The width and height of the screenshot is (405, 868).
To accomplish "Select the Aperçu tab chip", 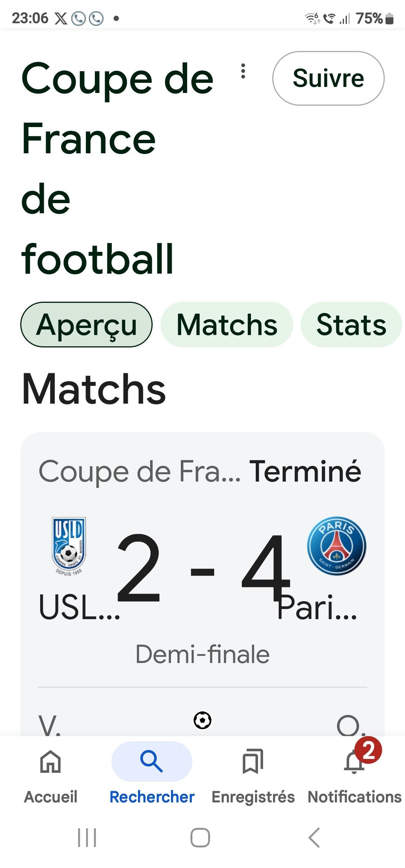I will [87, 325].
